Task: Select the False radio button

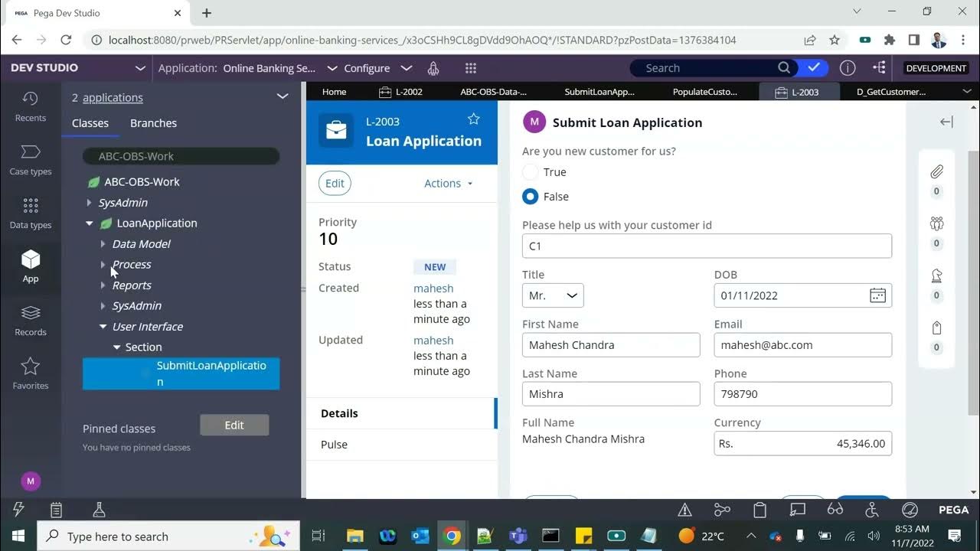Action: [530, 197]
